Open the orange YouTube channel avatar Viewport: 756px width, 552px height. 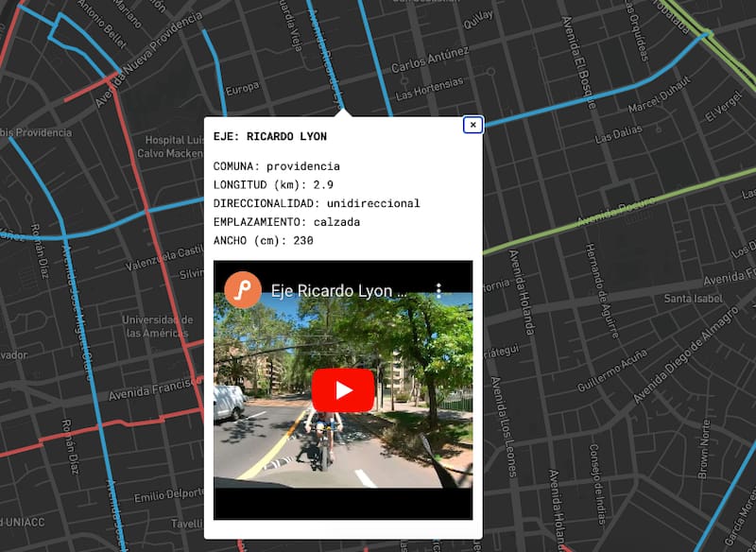click(243, 289)
